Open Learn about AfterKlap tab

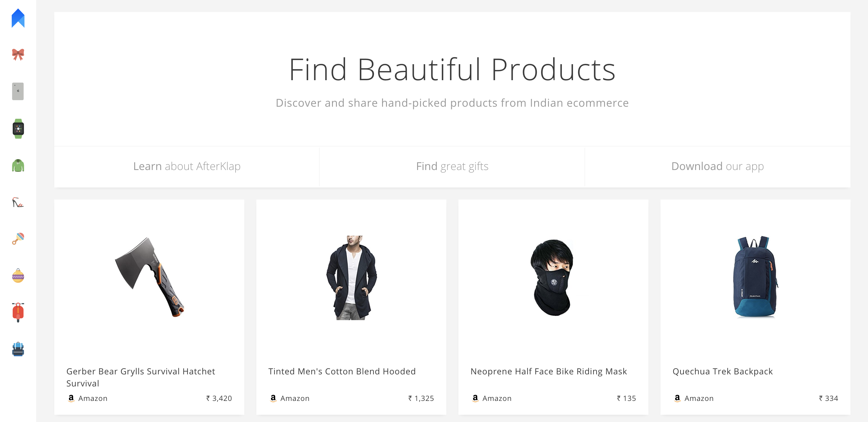click(x=187, y=166)
